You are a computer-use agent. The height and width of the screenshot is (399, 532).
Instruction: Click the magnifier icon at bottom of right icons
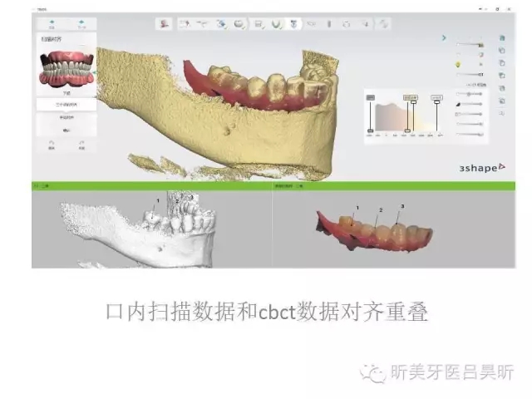point(502,113)
